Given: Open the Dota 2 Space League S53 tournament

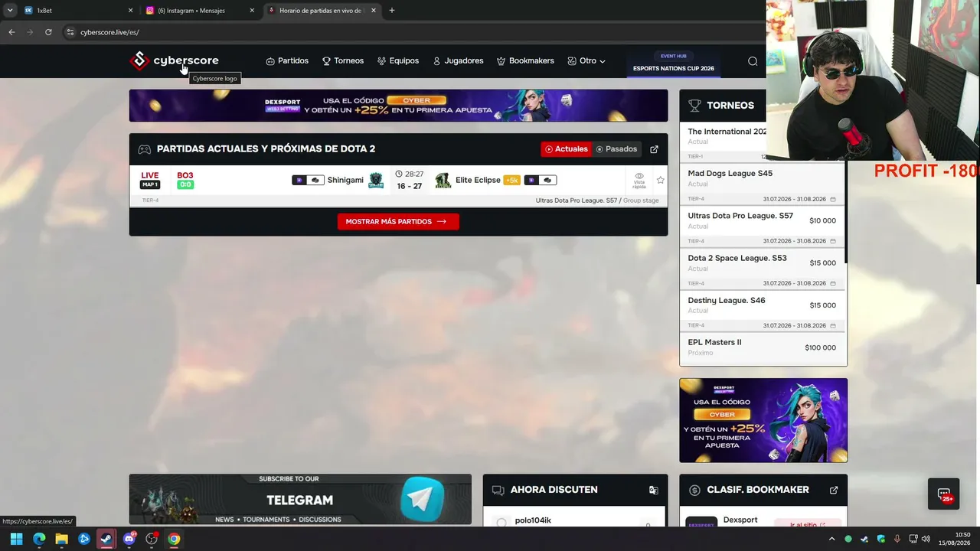Looking at the screenshot, I should [763, 267].
